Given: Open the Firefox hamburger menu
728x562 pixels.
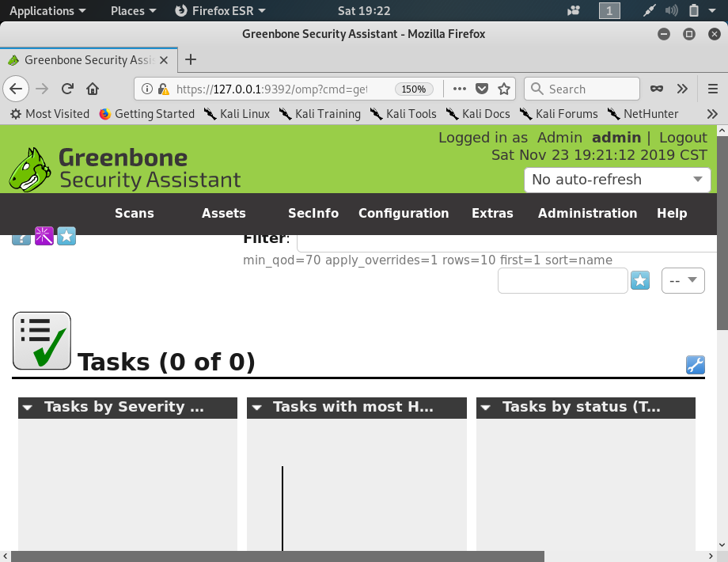Looking at the screenshot, I should pyautogui.click(x=713, y=89).
